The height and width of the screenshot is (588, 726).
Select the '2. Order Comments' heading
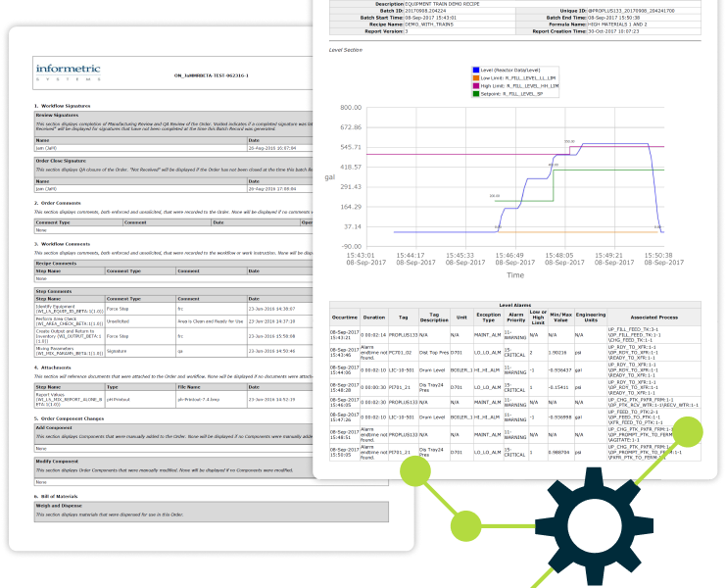58,203
